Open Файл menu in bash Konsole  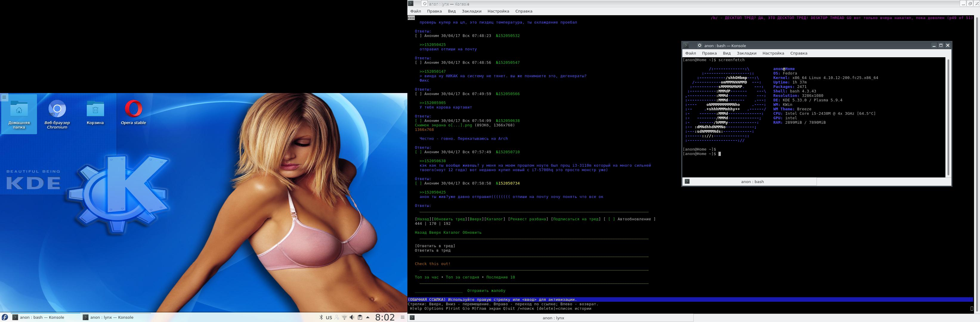click(690, 53)
